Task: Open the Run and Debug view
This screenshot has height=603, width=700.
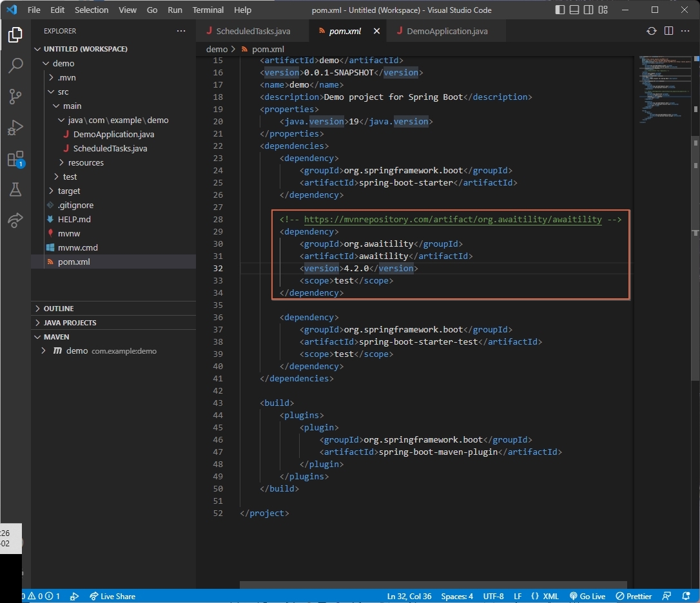Action: coord(15,128)
